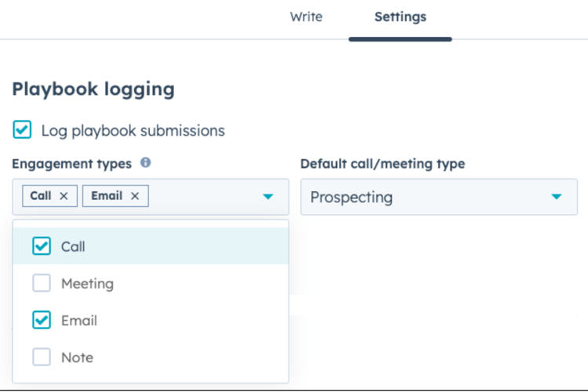
Task: Uncheck the Call option checkbox
Action: coord(42,246)
